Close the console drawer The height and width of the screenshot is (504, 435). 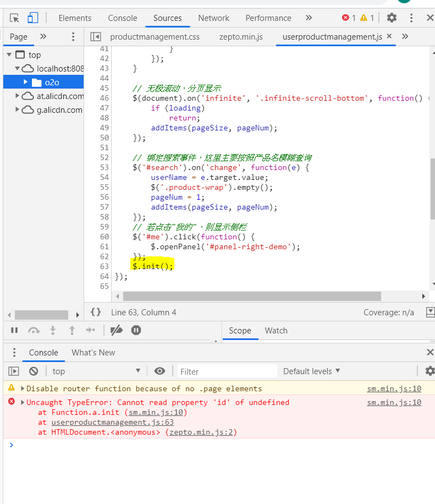(x=430, y=352)
